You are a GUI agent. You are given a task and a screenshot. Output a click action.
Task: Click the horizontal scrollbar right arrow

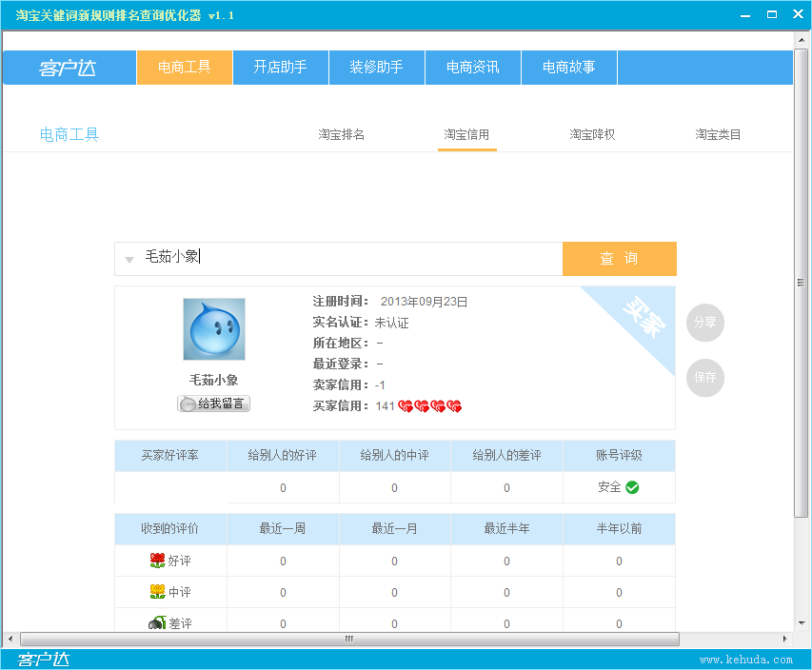[784, 639]
